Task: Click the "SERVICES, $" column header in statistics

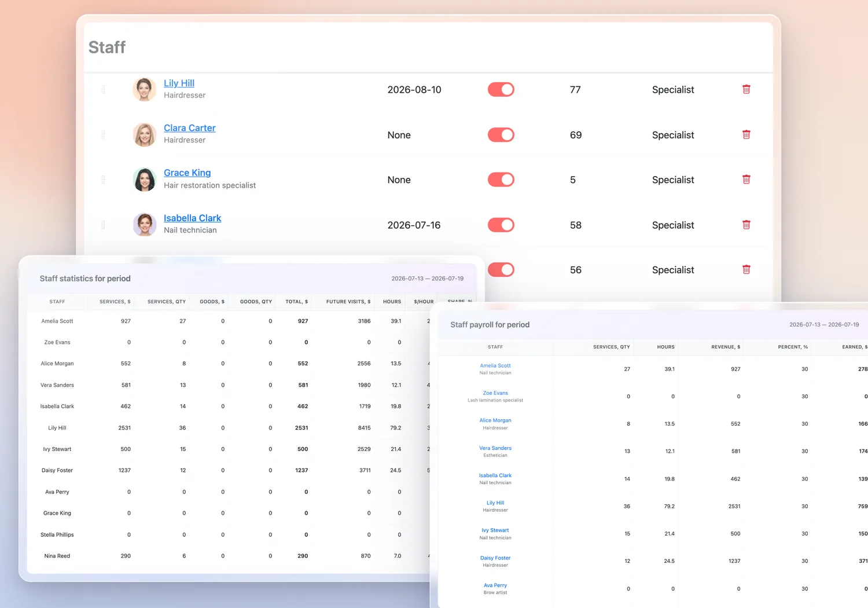Action: coord(115,302)
